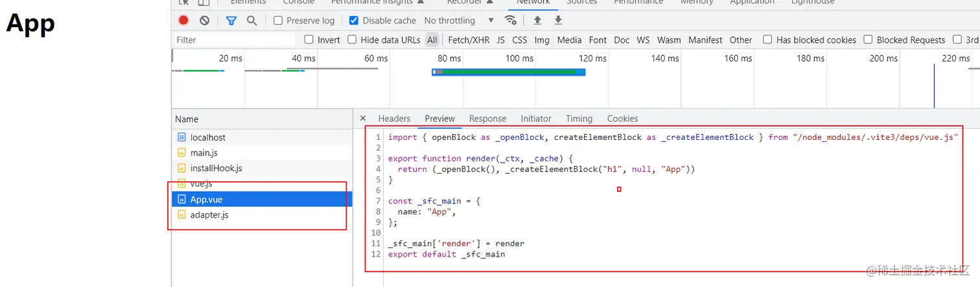This screenshot has width=980, height=287.
Task: Select the vue.js request
Action: [262, 184]
